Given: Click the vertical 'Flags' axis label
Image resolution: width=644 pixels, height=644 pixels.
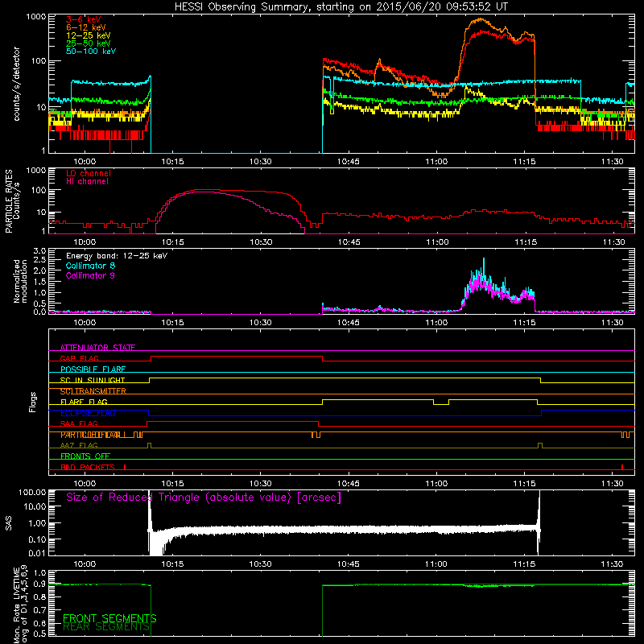Looking at the screenshot, I should tap(33, 402).
